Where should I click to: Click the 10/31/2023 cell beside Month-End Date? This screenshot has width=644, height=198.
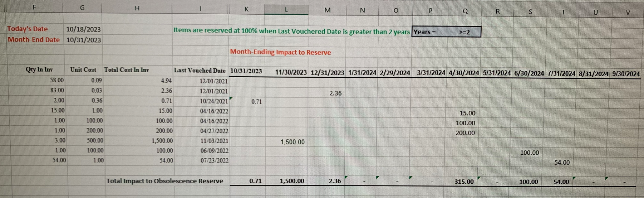tap(83, 40)
